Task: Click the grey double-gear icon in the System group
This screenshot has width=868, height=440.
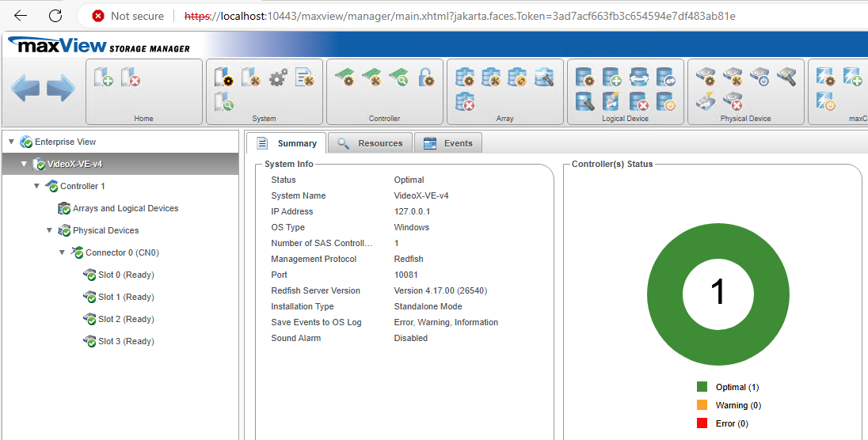Action: [x=278, y=77]
